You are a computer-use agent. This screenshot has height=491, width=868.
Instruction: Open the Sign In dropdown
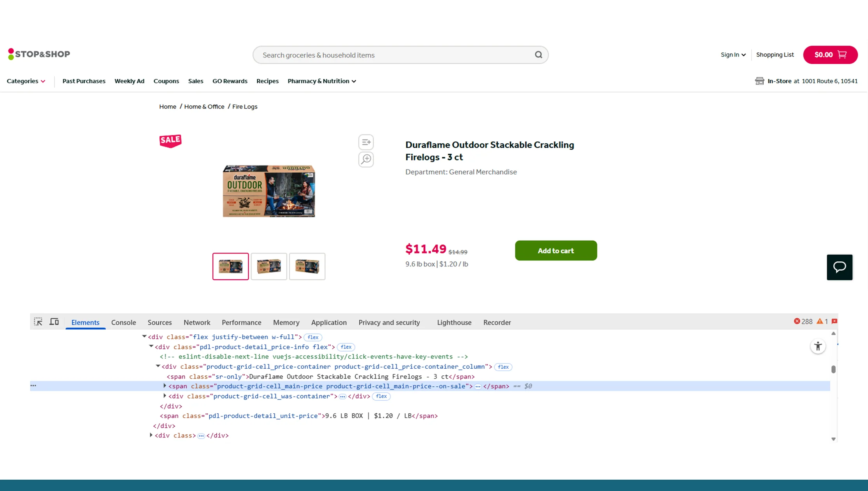click(733, 55)
